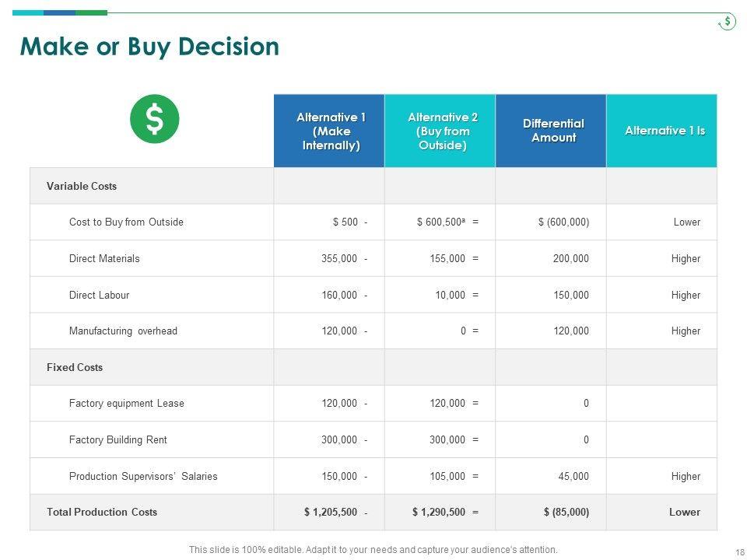The width and height of the screenshot is (747, 560).
Task: Select the Variable Costs section row
Action: pyautogui.click(x=82, y=187)
